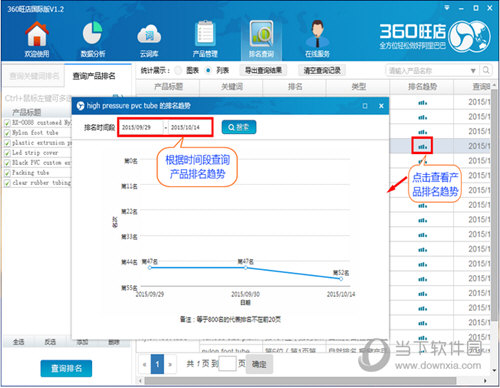Open the 数据分析 pie chart icon

[93, 39]
